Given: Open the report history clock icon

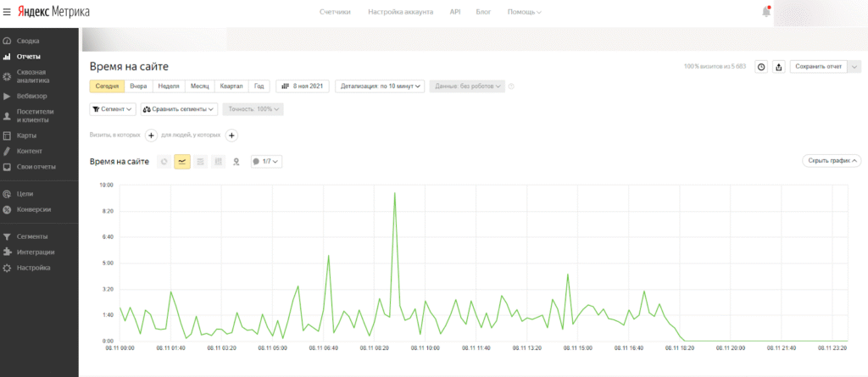Looking at the screenshot, I should coord(760,67).
